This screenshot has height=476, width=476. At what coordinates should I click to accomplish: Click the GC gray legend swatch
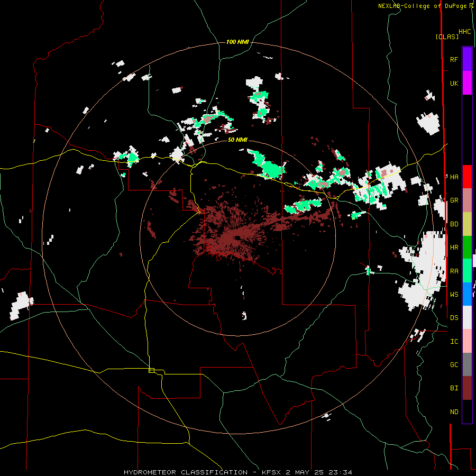coord(467,364)
